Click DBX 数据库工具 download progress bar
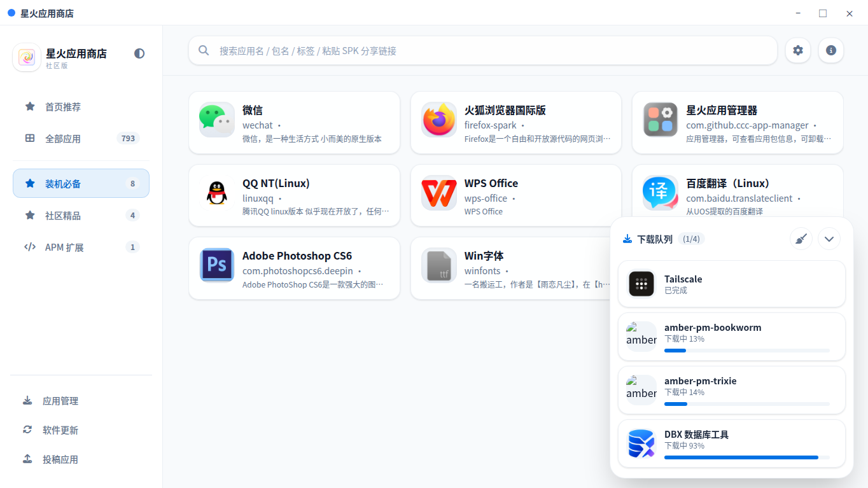 pyautogui.click(x=747, y=457)
